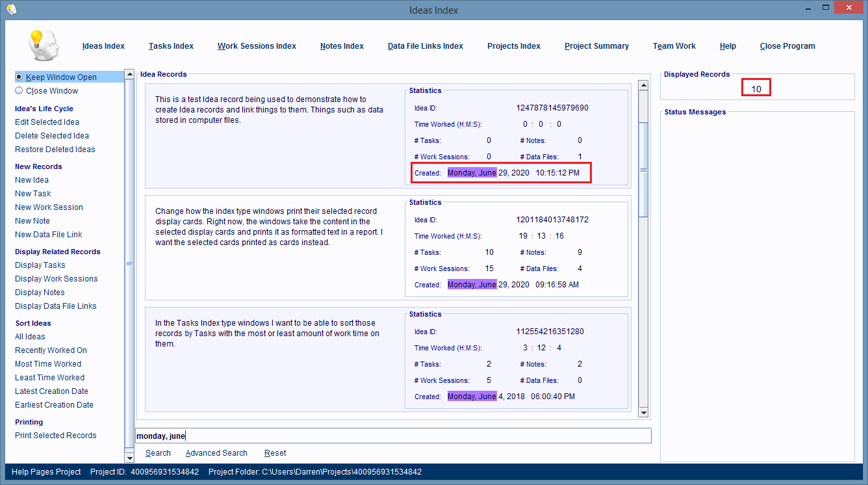The width and height of the screenshot is (868, 485).
Task: Select idea card about sorting Tasks Index
Action: 388,360
